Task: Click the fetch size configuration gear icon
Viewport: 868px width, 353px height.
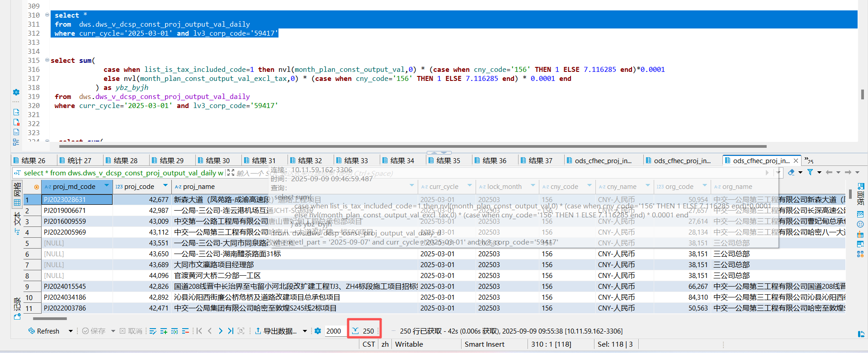Action: [318, 331]
